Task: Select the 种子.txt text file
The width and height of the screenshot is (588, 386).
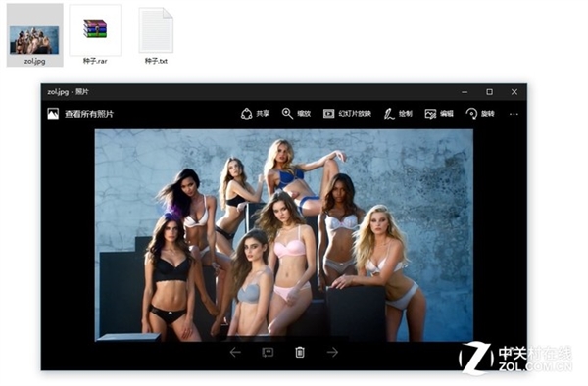Action: 156,35
